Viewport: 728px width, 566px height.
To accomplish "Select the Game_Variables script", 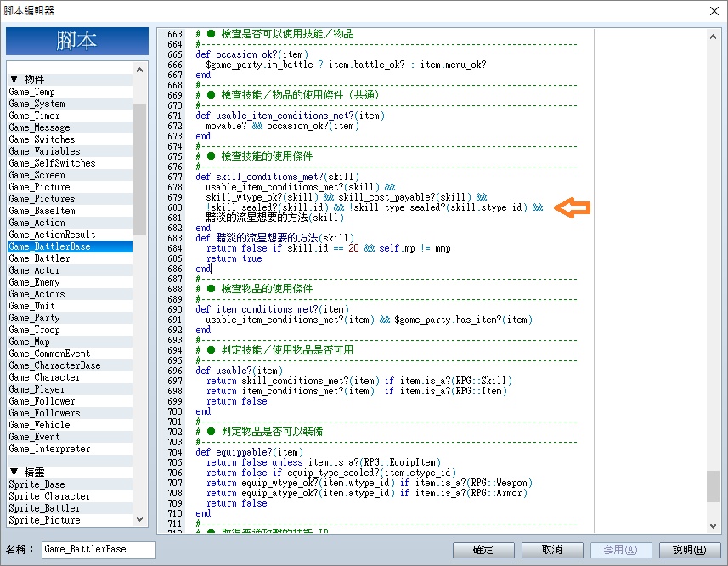I will 71,151.
